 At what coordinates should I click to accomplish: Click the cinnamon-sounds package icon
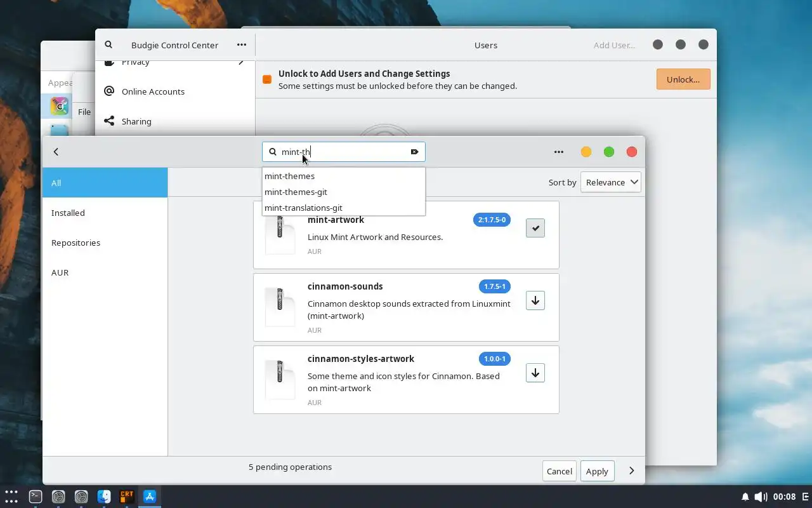click(280, 307)
